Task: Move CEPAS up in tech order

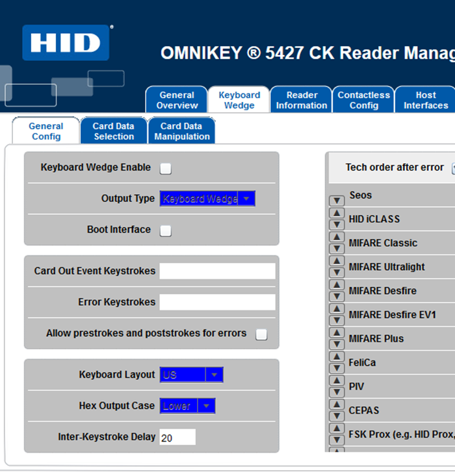Action: pyautogui.click(x=337, y=405)
